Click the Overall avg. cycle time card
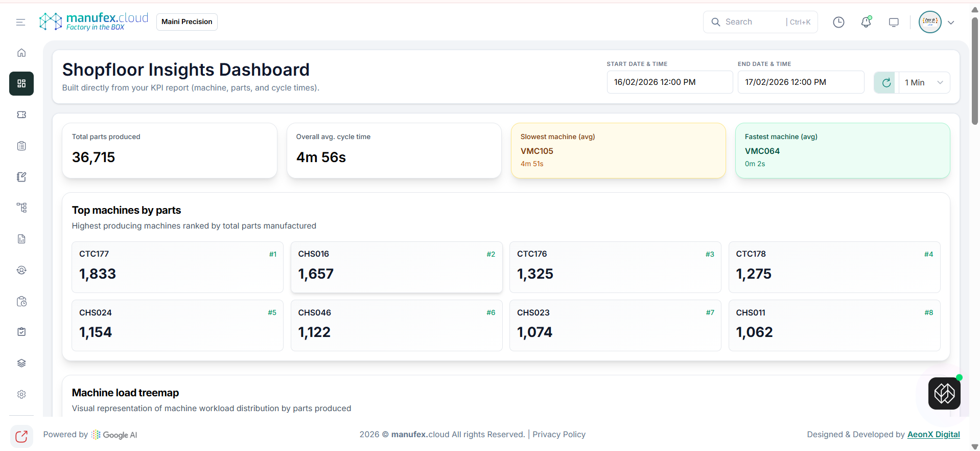Image resolution: width=980 pixels, height=451 pixels. 394,150
